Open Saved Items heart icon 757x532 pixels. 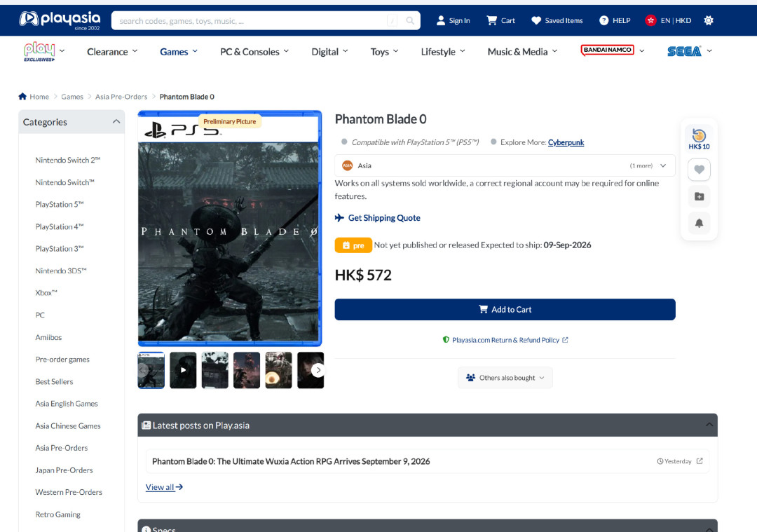click(x=536, y=20)
